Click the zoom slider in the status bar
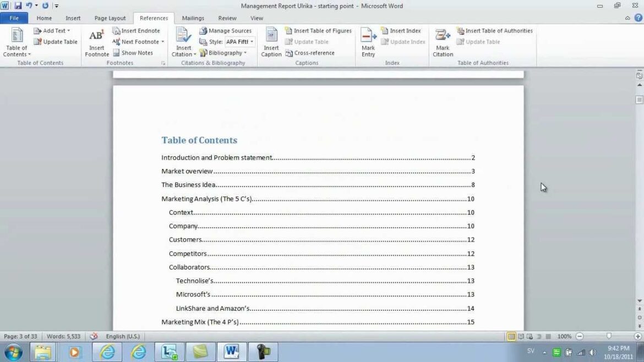 [608, 336]
